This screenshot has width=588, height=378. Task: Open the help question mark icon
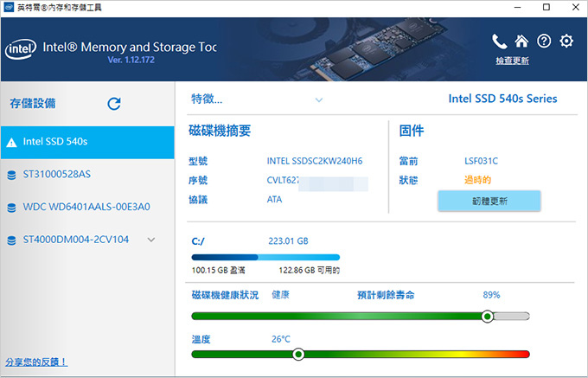[x=544, y=41]
